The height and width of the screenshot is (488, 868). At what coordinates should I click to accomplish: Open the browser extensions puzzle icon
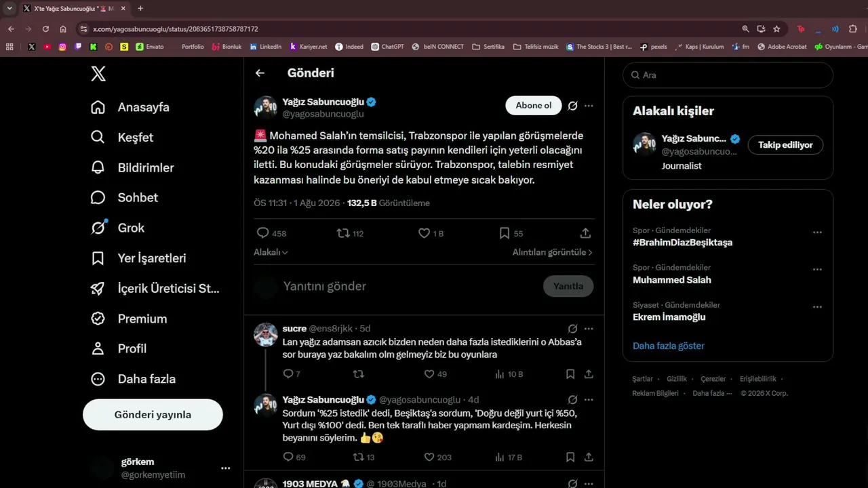(x=853, y=29)
